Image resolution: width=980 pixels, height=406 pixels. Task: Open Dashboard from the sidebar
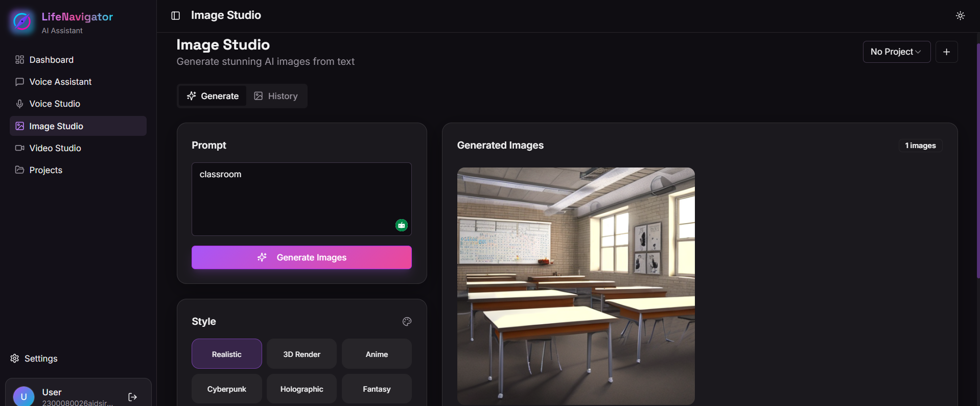78,60
